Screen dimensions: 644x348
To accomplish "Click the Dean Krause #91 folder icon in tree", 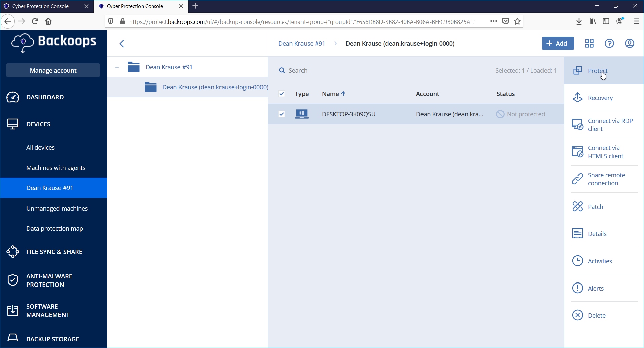I will (x=134, y=67).
